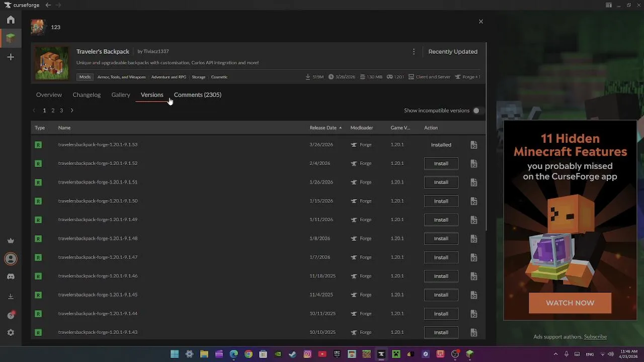Click the Storage category tag
The image size is (644, 362).
[x=199, y=77]
